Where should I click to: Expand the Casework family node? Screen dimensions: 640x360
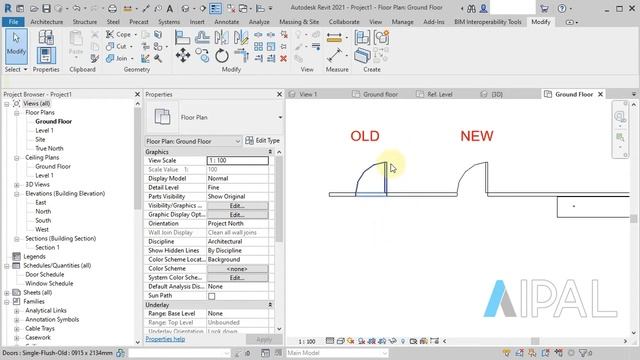pos(16,338)
